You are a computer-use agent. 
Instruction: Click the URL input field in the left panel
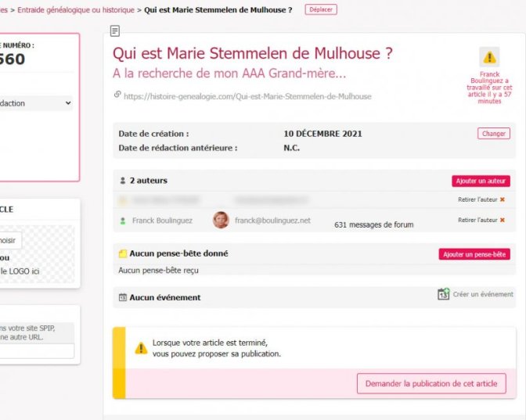point(37,350)
